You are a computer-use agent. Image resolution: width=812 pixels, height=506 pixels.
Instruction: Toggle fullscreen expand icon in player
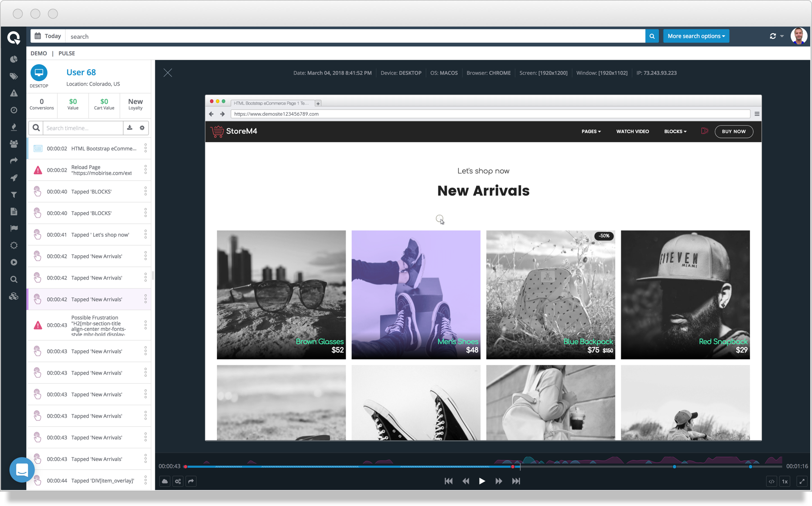tap(802, 481)
